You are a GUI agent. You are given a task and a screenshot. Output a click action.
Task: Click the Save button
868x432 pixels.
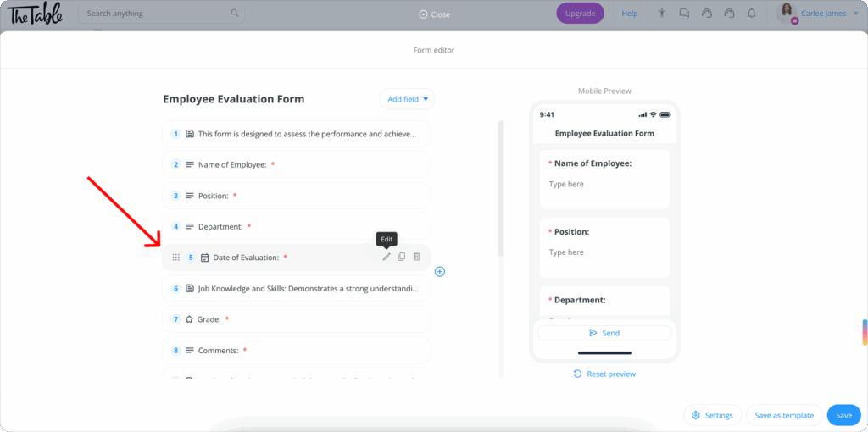(843, 415)
